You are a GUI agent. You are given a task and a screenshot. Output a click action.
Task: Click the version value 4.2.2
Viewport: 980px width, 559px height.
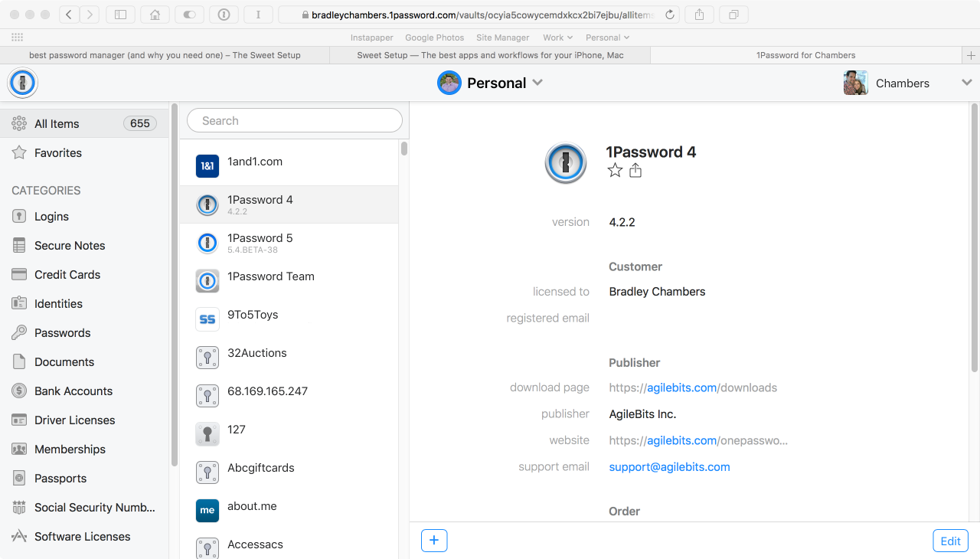tap(622, 223)
